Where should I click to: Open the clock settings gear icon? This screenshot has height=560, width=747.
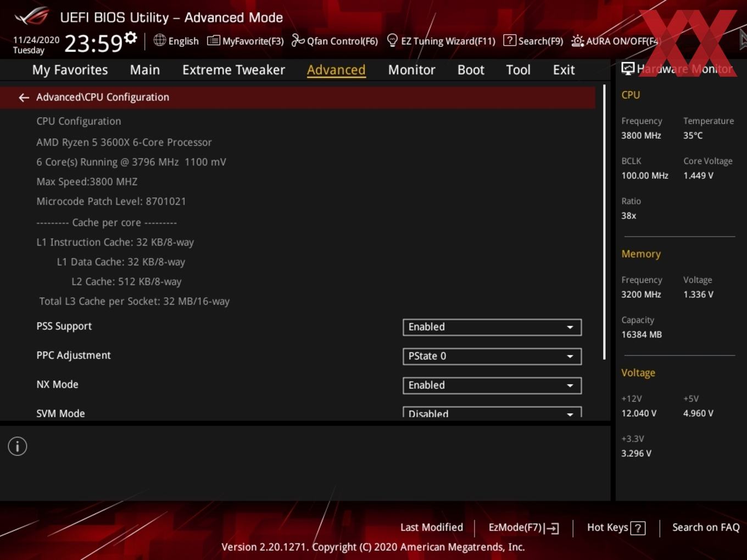pyautogui.click(x=130, y=38)
